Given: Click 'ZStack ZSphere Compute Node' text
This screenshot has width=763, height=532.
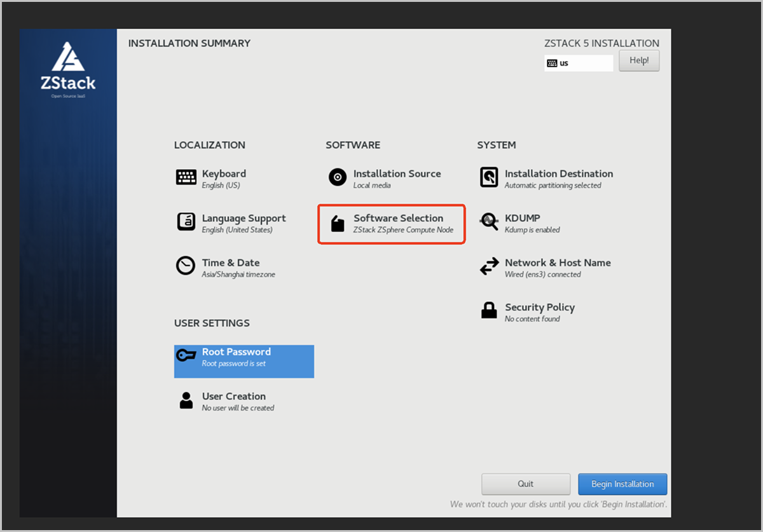Looking at the screenshot, I should point(404,230).
